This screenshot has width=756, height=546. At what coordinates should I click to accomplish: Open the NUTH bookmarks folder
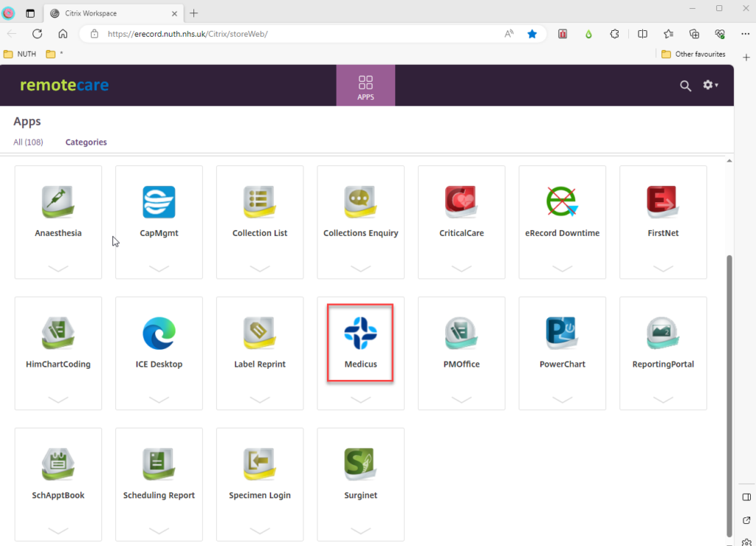(20, 54)
